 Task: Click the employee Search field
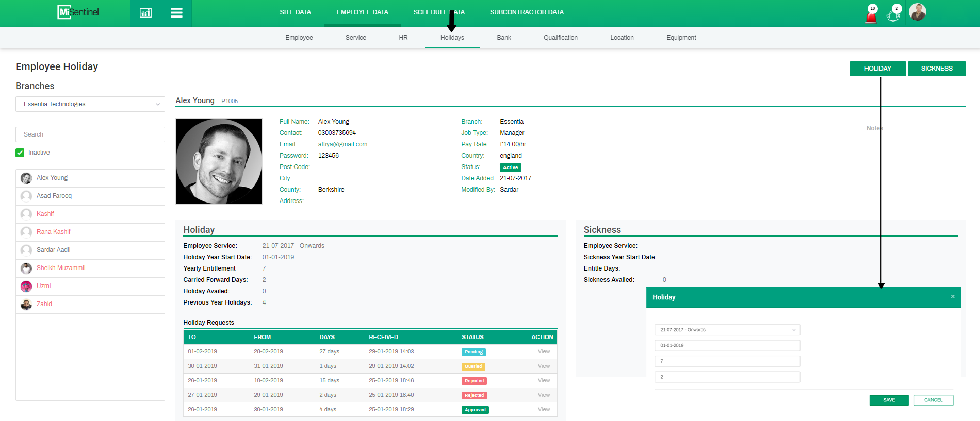pyautogui.click(x=90, y=134)
